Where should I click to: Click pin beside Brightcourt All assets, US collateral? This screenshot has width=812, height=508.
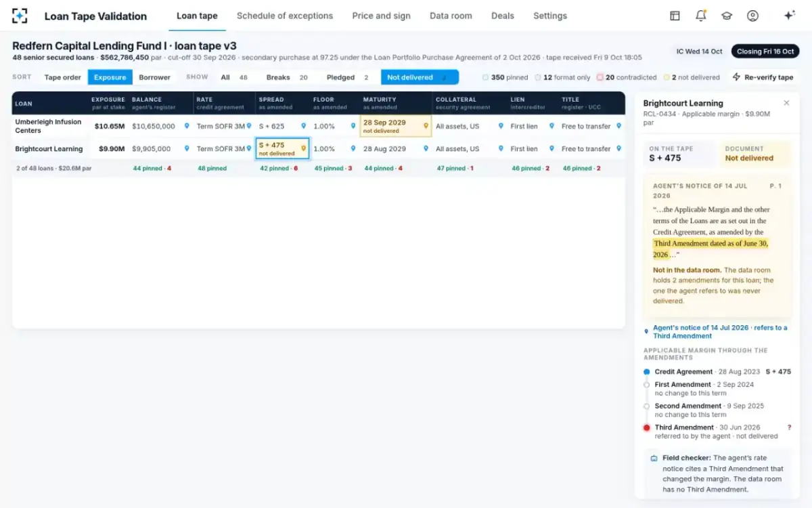pos(501,148)
